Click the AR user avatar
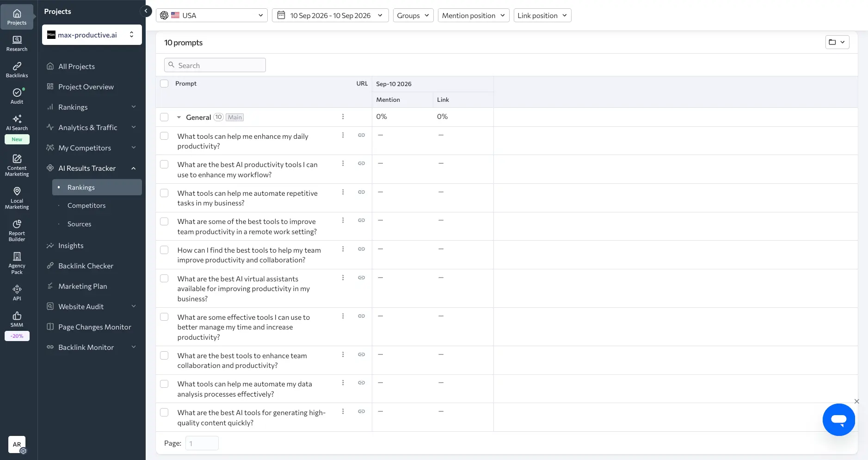 click(x=17, y=445)
